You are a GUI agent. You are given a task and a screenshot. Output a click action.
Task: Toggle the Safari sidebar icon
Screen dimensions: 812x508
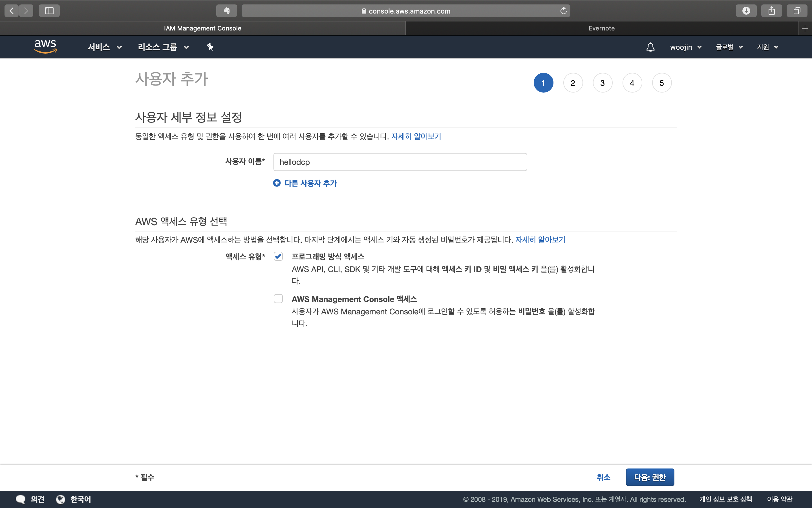[49, 11]
